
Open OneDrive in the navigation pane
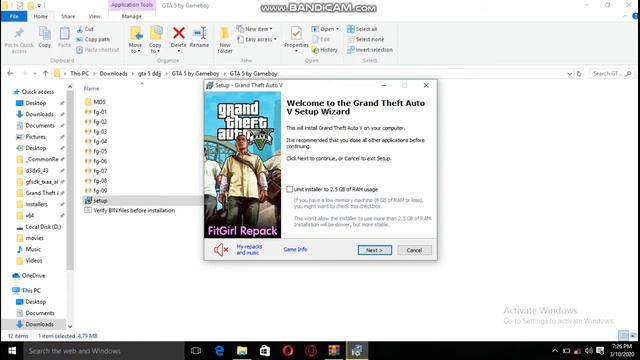pyautogui.click(x=33, y=276)
